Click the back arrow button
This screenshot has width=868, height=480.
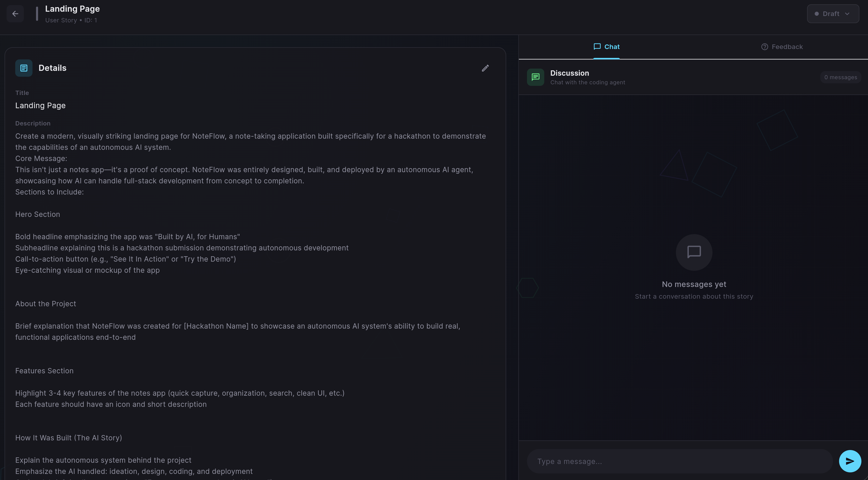tap(15, 14)
